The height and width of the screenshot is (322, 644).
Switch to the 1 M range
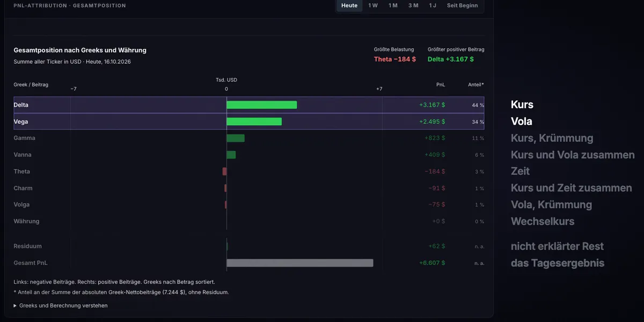pos(393,5)
